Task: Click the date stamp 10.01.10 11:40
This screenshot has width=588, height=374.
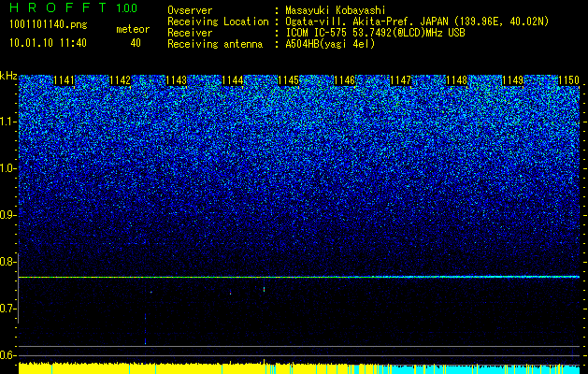Action: 48,43
